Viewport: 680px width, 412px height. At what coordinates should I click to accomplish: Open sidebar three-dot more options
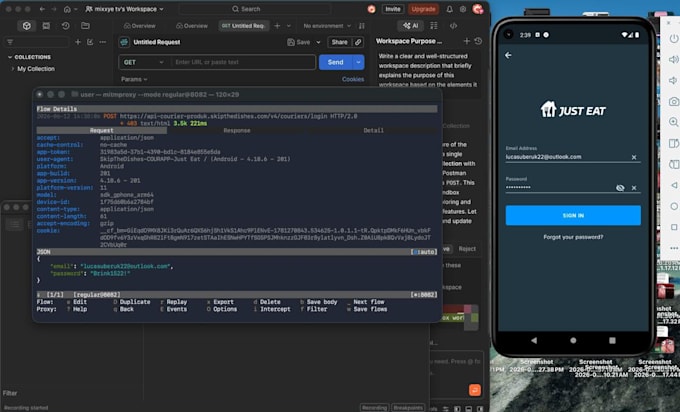point(103,42)
